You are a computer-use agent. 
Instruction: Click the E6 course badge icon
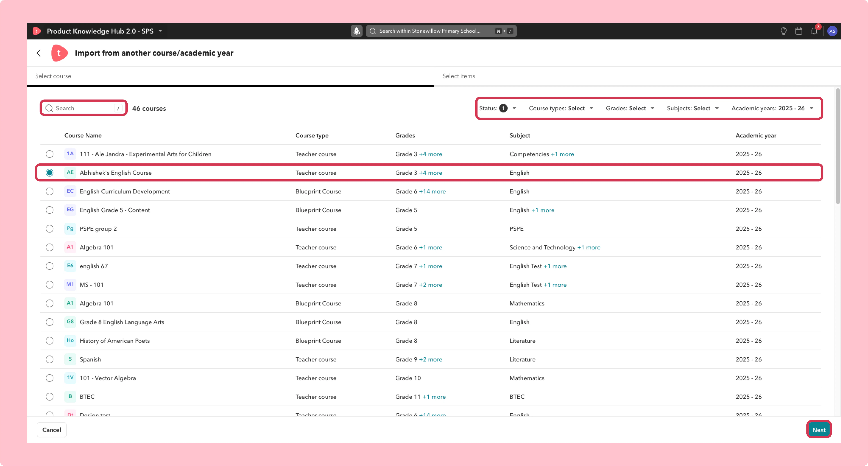[x=70, y=266]
